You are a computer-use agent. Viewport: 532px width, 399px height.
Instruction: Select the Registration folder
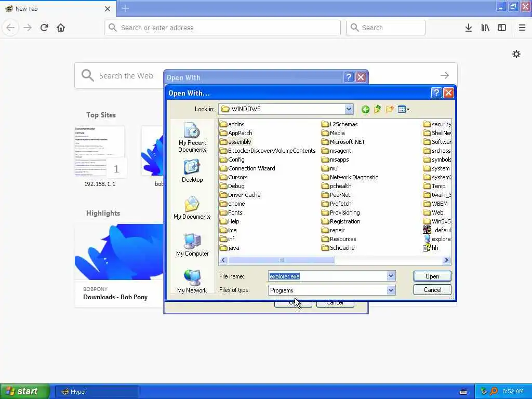pos(341,221)
